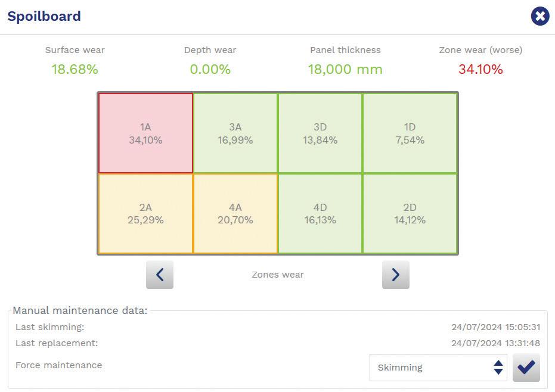The image size is (555, 392).
Task: Click the Panel thickness 18,000 mm value
Action: coord(345,69)
